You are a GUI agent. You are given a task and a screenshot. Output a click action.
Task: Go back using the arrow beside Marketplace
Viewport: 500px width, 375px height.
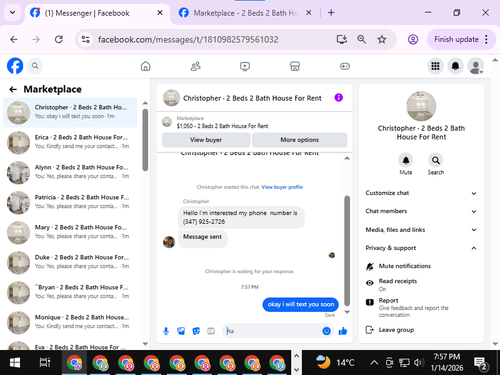click(x=13, y=89)
